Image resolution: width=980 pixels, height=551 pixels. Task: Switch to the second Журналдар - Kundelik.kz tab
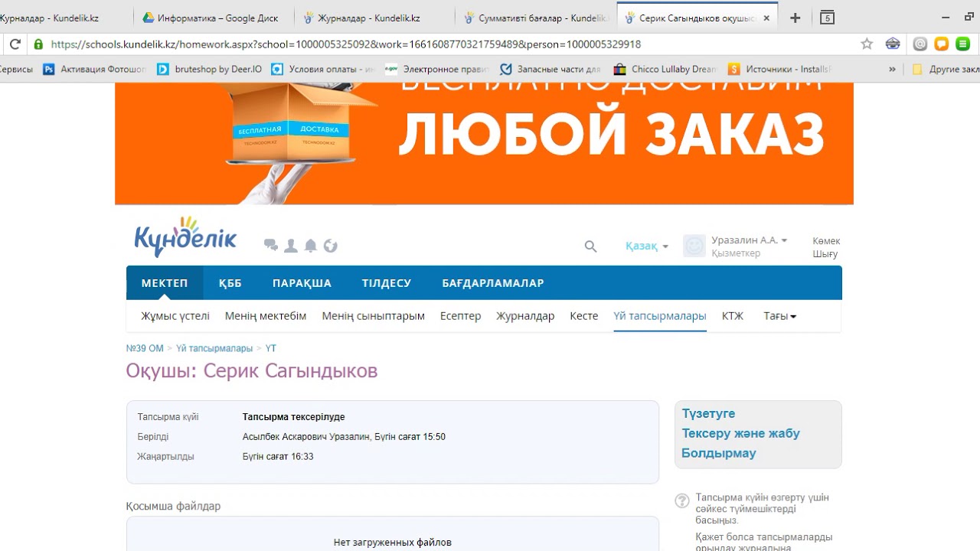tap(373, 18)
